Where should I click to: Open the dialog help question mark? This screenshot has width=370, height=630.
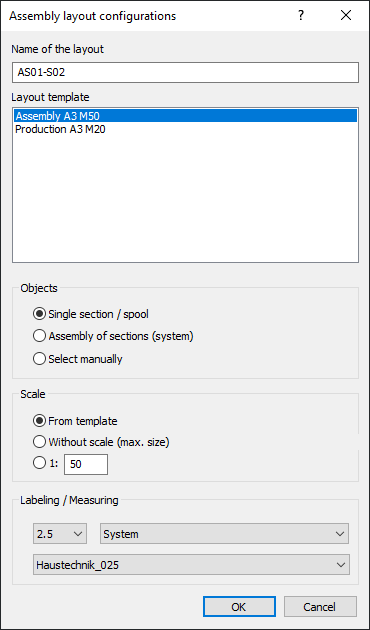(x=301, y=16)
